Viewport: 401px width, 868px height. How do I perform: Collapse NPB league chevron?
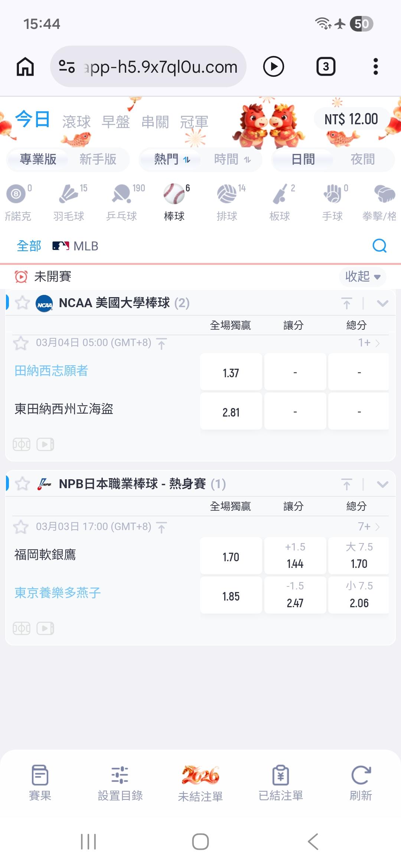382,484
